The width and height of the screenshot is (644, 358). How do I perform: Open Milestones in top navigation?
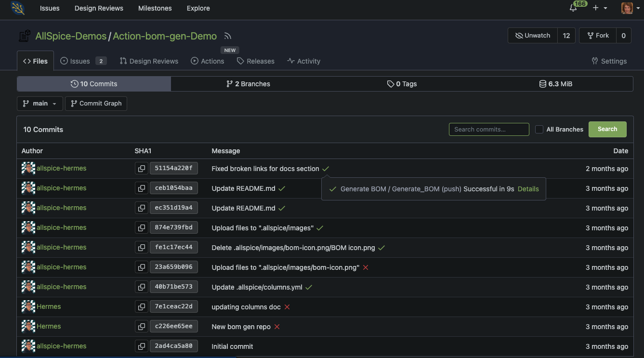click(155, 8)
